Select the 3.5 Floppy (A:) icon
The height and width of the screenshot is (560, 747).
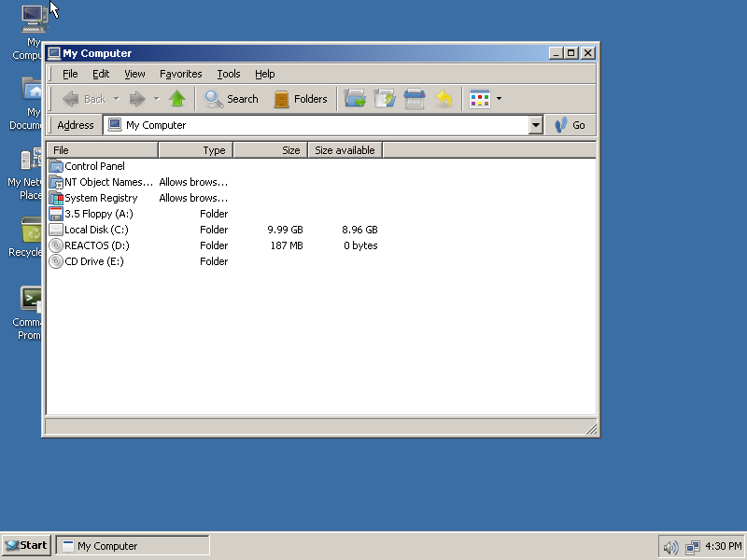[x=56, y=214]
